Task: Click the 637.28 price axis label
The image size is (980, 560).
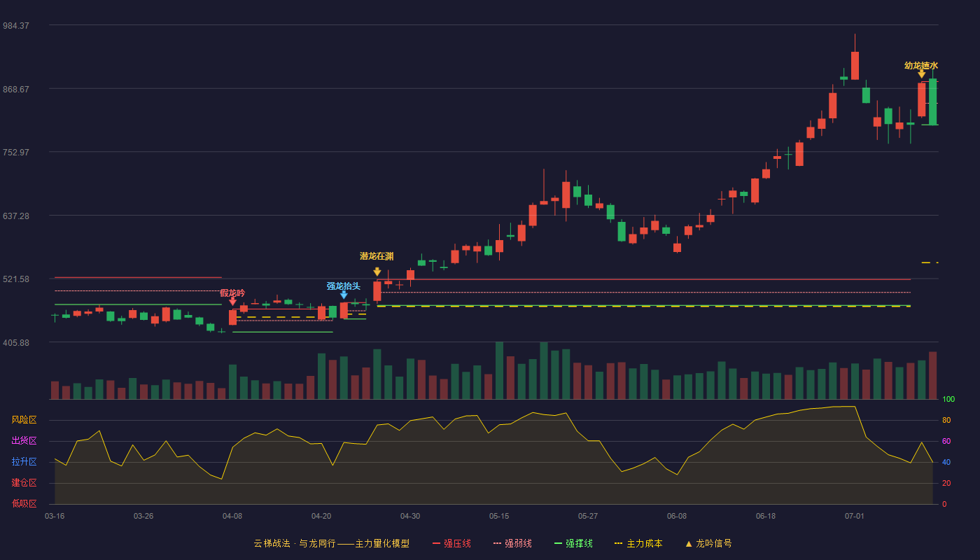Action: 16,216
